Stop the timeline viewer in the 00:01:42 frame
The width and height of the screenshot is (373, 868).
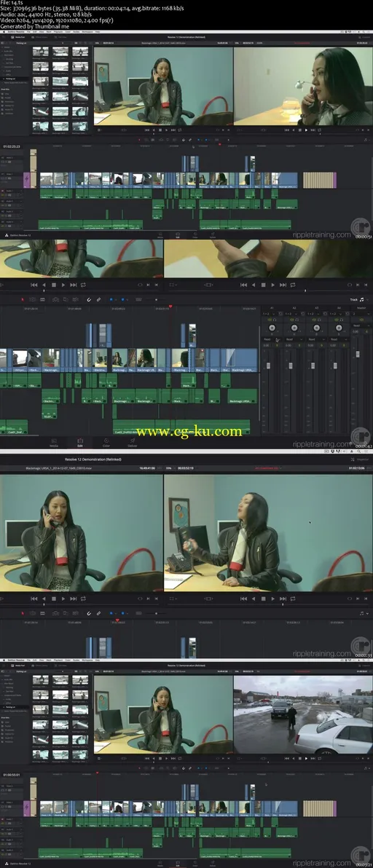point(262,285)
